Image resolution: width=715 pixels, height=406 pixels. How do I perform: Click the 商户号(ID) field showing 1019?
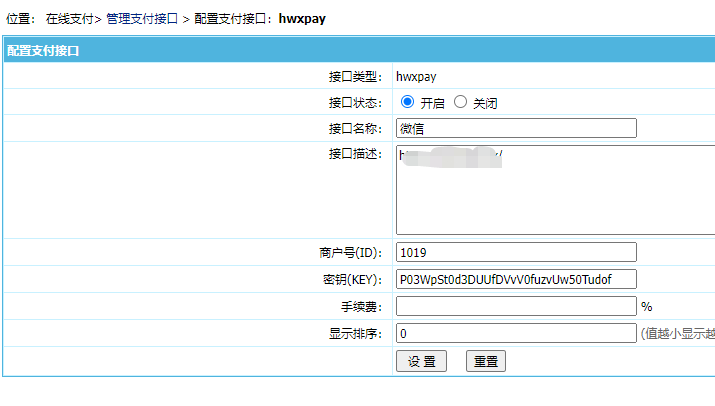tap(516, 252)
